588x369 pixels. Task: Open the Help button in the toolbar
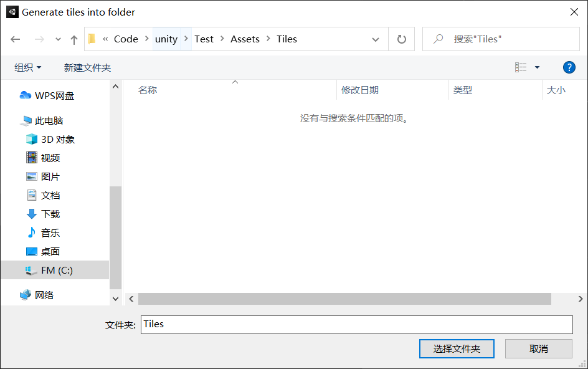[x=569, y=67]
